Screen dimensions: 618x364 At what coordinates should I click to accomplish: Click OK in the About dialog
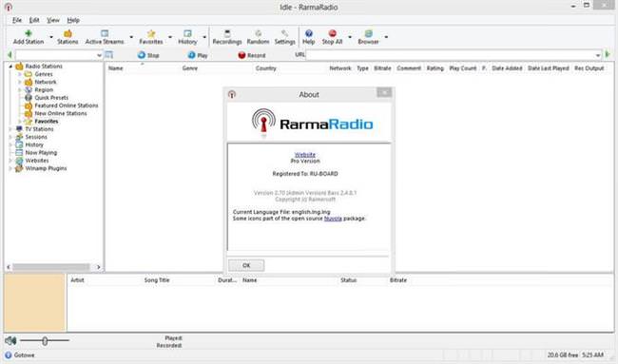(x=246, y=265)
